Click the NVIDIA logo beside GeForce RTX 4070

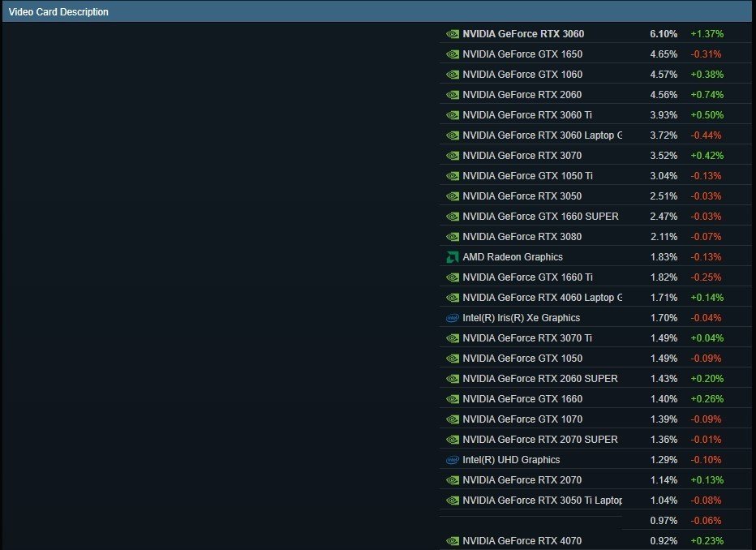point(453,541)
